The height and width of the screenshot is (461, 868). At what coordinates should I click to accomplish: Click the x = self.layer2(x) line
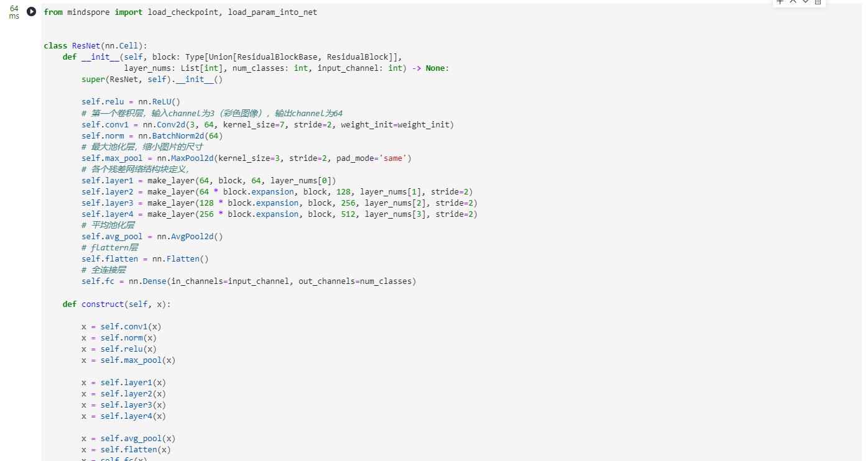pyautogui.click(x=124, y=393)
